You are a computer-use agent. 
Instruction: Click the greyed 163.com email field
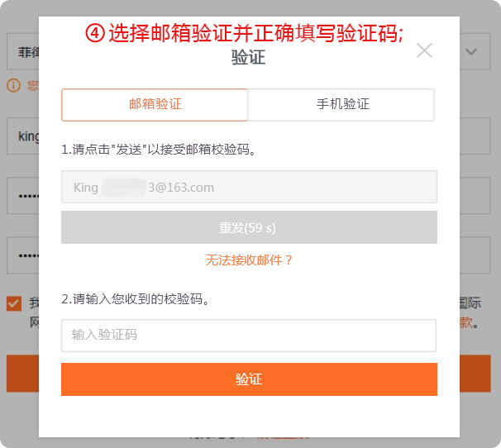(x=249, y=187)
